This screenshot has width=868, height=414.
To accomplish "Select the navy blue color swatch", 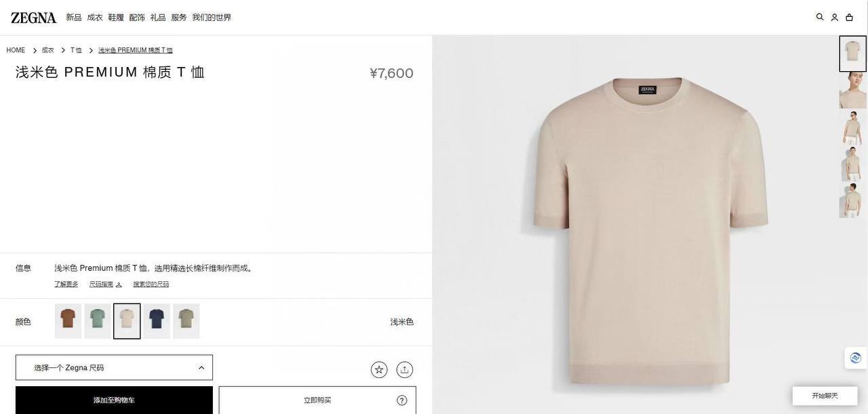I will [x=157, y=321].
